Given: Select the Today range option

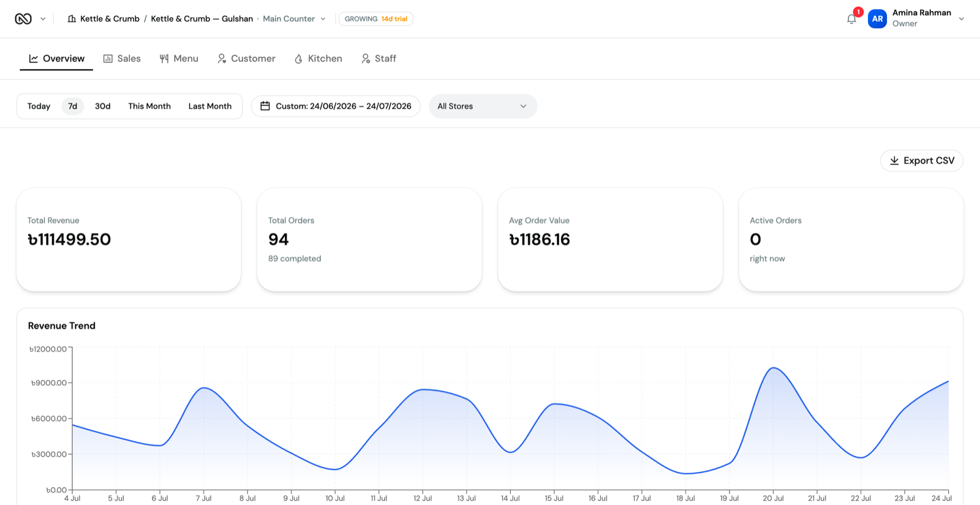Looking at the screenshot, I should [x=39, y=106].
